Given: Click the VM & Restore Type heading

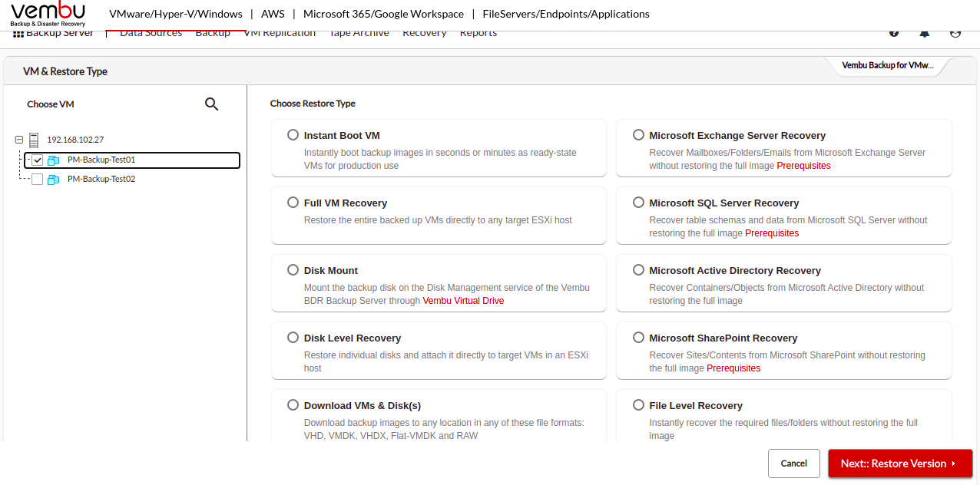Looking at the screenshot, I should pos(65,71).
